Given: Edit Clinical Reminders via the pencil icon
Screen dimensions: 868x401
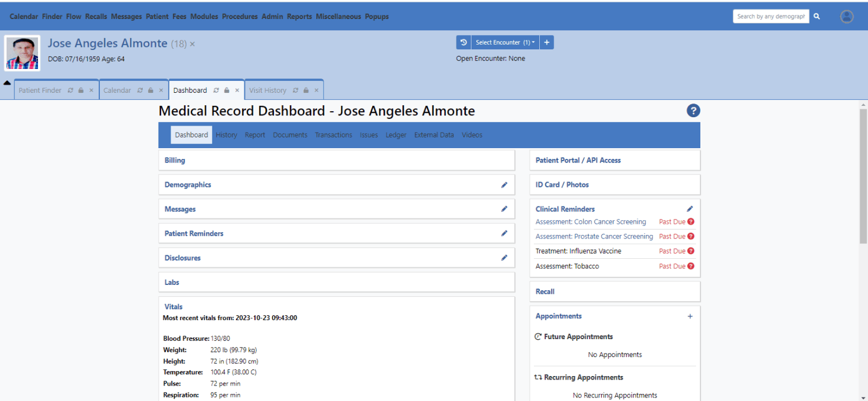Looking at the screenshot, I should coord(690,208).
